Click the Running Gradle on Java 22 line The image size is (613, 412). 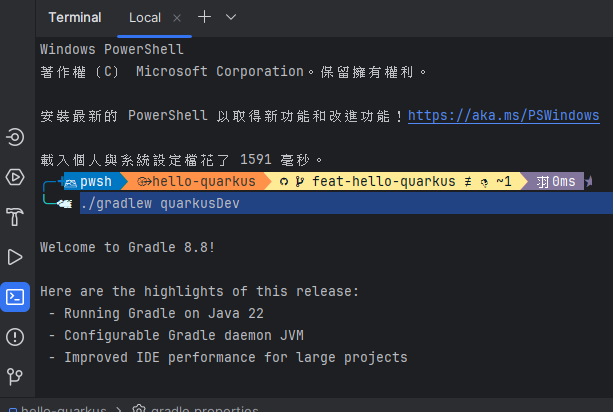tap(164, 313)
